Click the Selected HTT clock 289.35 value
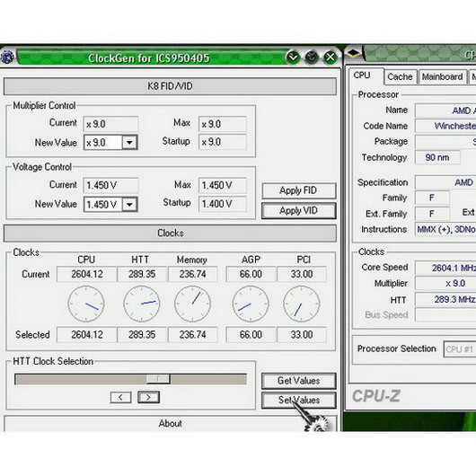 (142, 335)
